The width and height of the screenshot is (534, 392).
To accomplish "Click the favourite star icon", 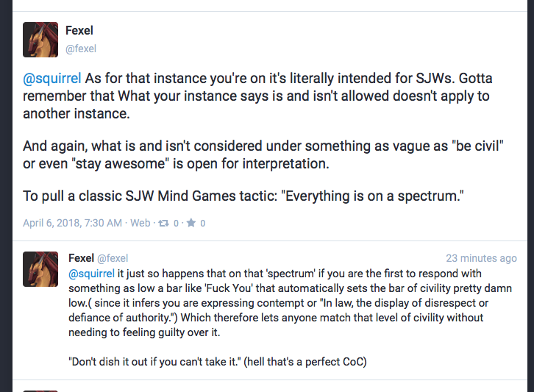I will click(191, 223).
